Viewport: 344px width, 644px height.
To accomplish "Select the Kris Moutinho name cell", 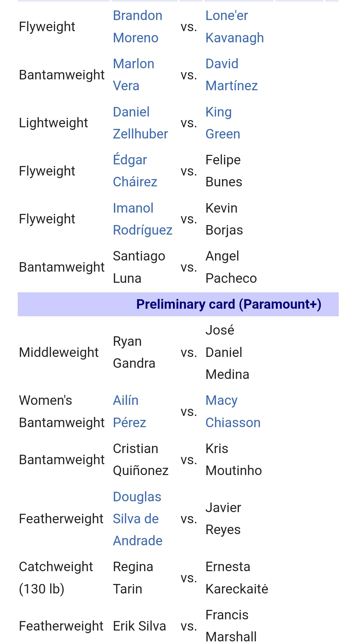I will tap(233, 459).
